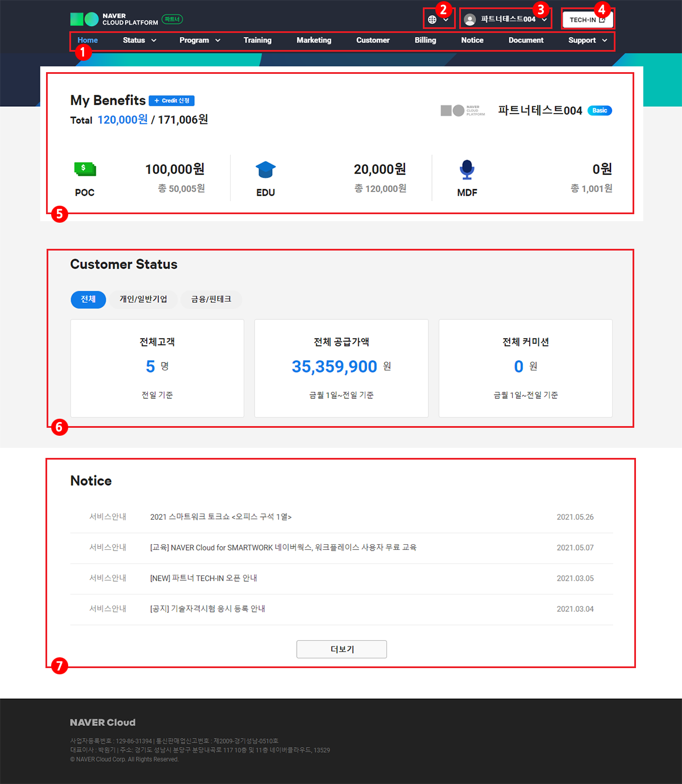Viewport: 682px width, 784px height.
Task: Expand the Program menu
Action: tap(200, 40)
